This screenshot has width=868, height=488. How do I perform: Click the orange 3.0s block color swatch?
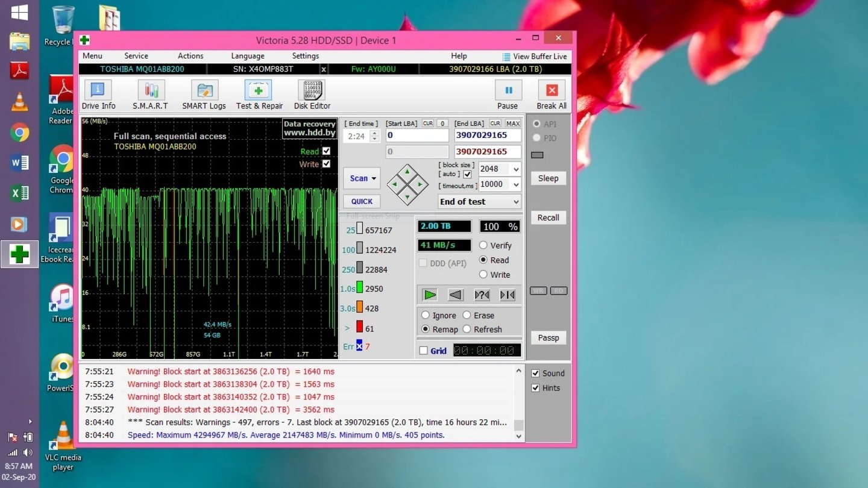coord(359,307)
